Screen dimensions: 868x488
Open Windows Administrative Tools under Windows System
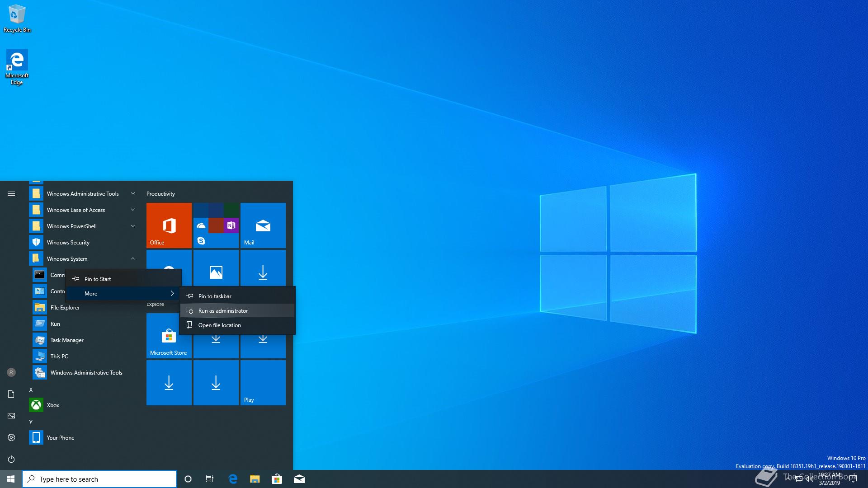[83, 372]
